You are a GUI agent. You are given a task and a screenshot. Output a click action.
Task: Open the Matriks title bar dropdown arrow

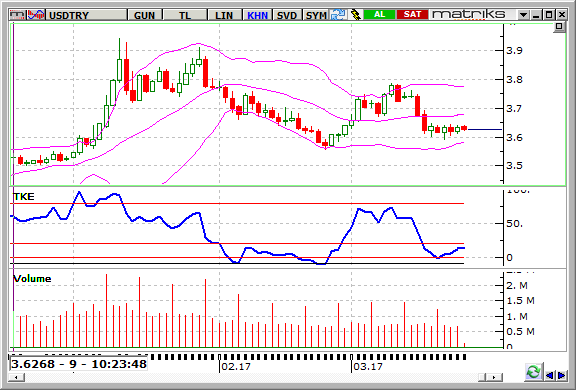pyautogui.click(x=523, y=15)
